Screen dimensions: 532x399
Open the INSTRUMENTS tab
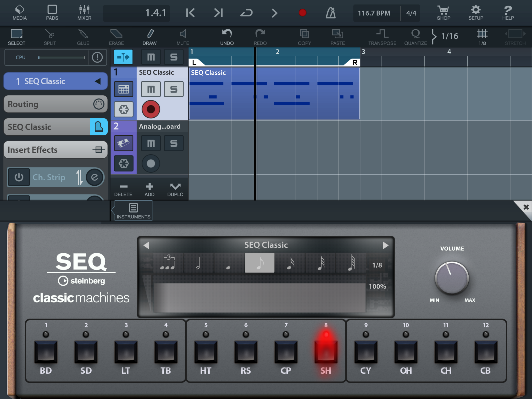click(x=133, y=211)
